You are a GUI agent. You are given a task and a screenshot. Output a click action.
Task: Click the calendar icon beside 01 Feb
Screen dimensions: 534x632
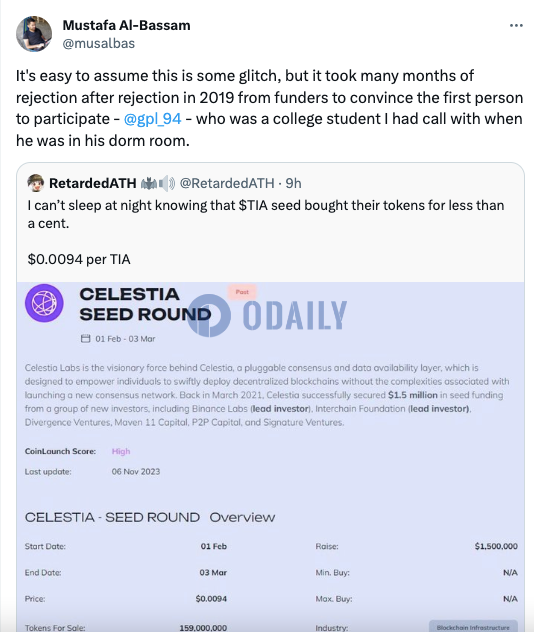85,339
